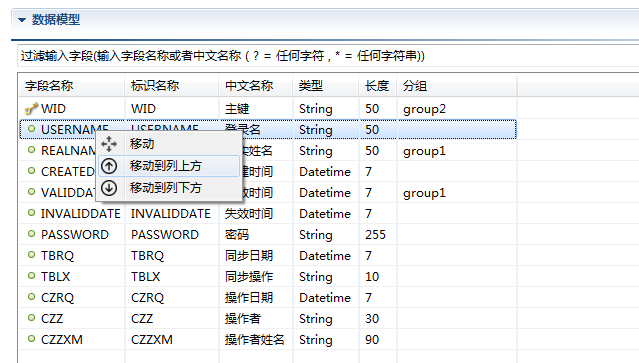Click the green circle icon beside CZZXM
This screenshot has width=639, height=363.
point(31,339)
